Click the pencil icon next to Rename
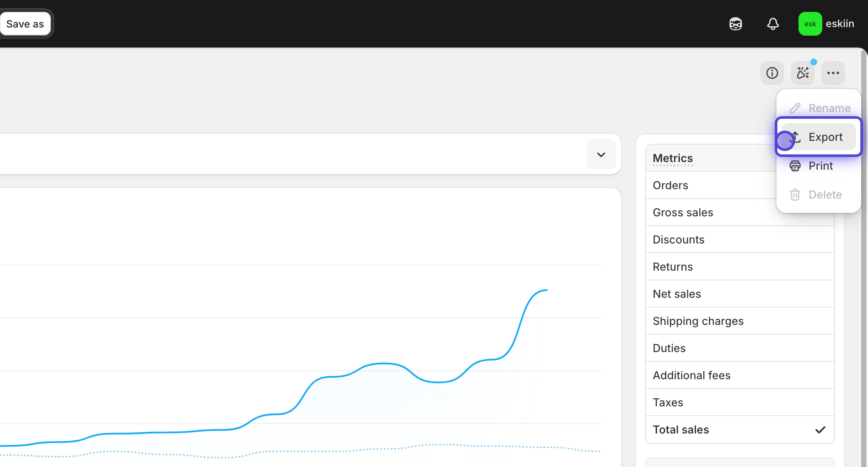Viewport: 868px width, 467px height. [795, 108]
